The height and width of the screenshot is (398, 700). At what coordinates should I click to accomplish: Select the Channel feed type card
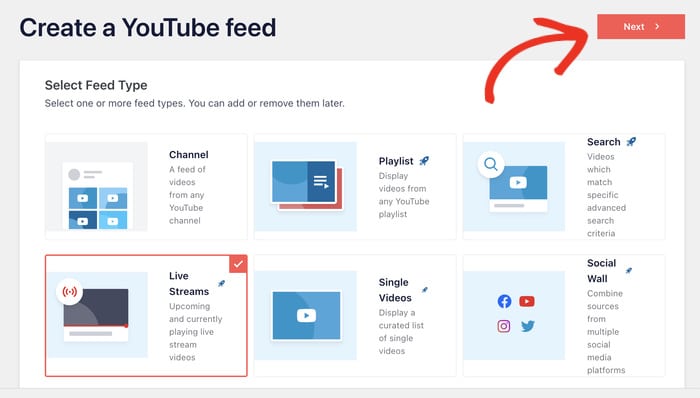tap(146, 187)
